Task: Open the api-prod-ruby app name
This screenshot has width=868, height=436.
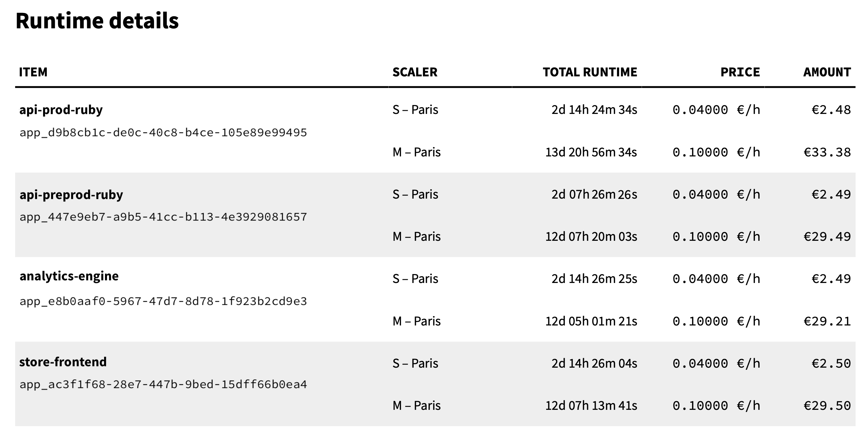Action: tap(61, 110)
